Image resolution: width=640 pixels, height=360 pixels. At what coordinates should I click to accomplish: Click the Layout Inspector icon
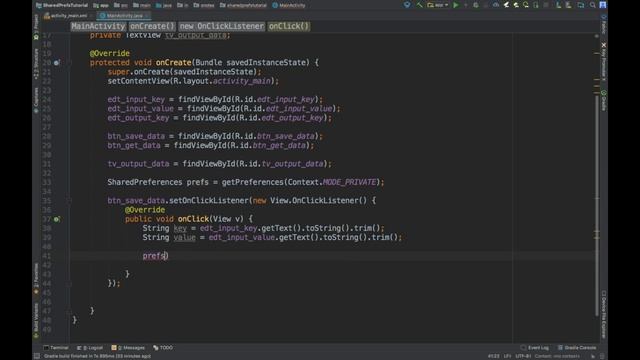coord(569,5)
